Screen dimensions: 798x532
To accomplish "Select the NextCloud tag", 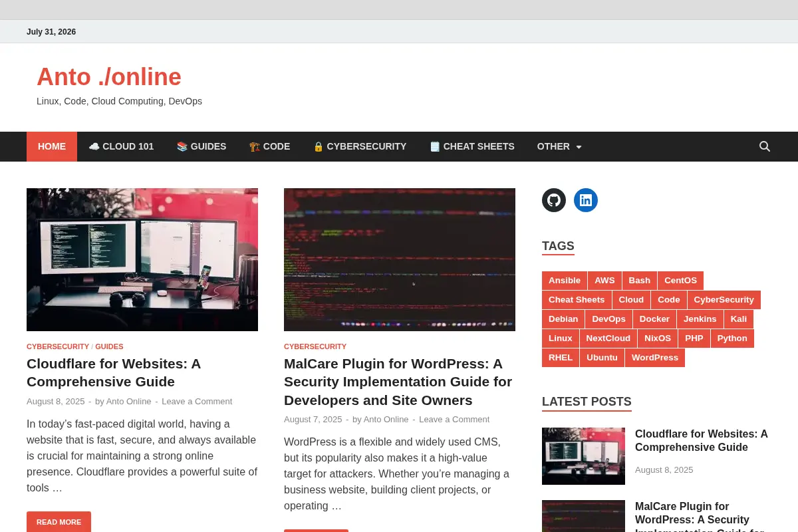I will 608,338.
